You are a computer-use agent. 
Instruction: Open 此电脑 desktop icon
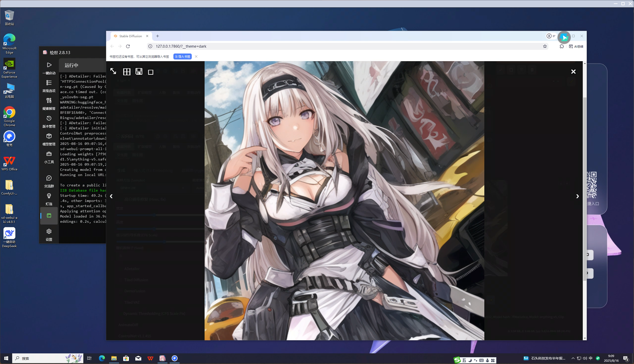(x=9, y=90)
